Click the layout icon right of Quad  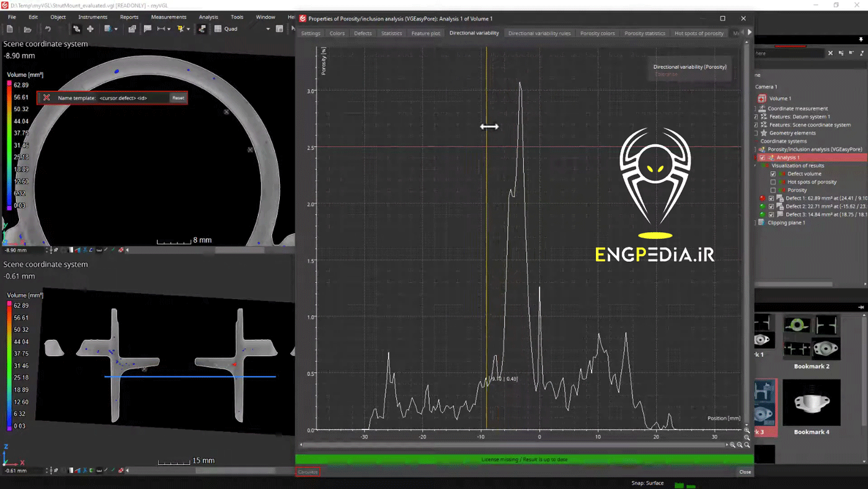point(280,29)
